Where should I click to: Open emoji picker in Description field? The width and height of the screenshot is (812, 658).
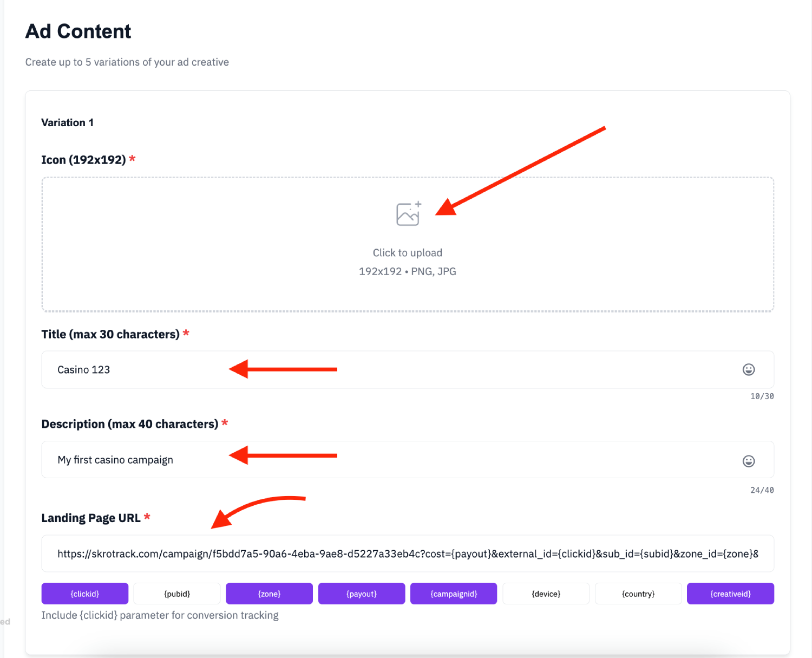pyautogui.click(x=749, y=461)
